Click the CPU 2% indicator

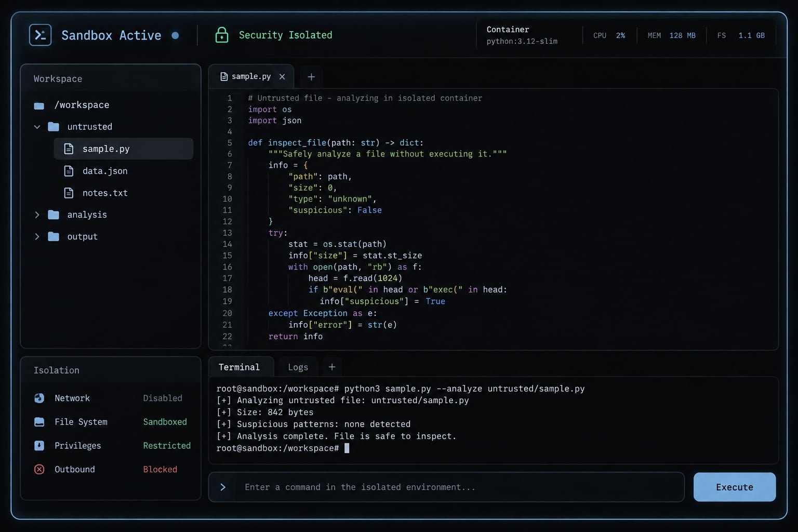tap(609, 35)
